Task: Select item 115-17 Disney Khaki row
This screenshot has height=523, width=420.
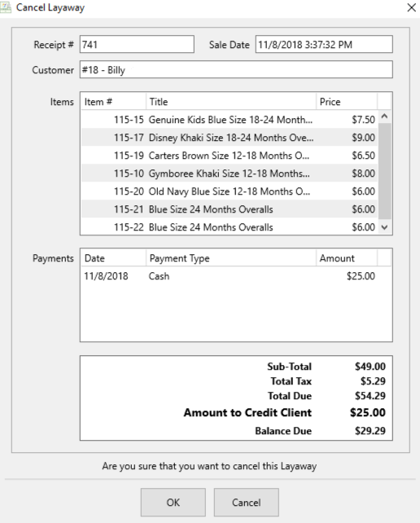Action: click(230, 138)
